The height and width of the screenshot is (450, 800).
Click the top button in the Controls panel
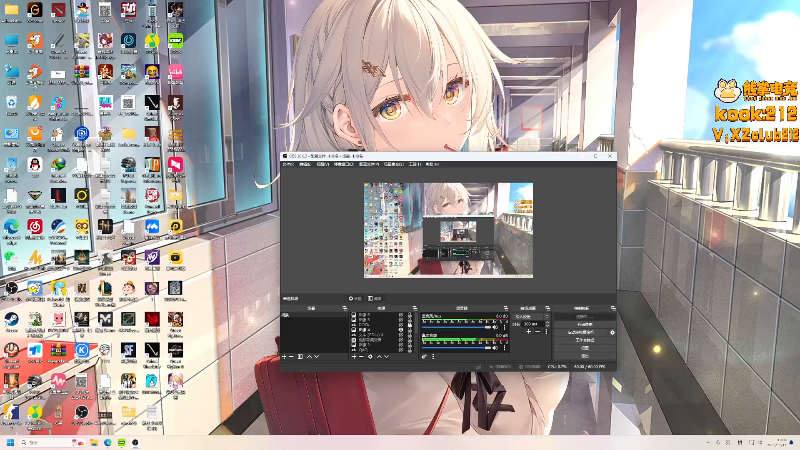click(x=585, y=316)
